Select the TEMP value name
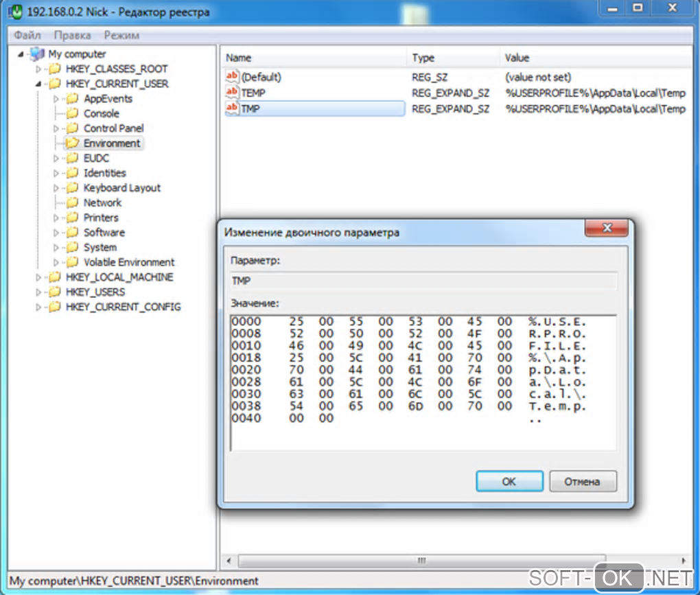The image size is (700, 595). [253, 93]
